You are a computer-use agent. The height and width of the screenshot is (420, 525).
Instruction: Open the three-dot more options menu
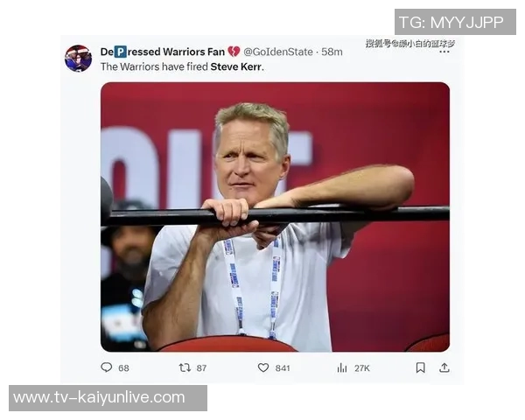pos(444,52)
